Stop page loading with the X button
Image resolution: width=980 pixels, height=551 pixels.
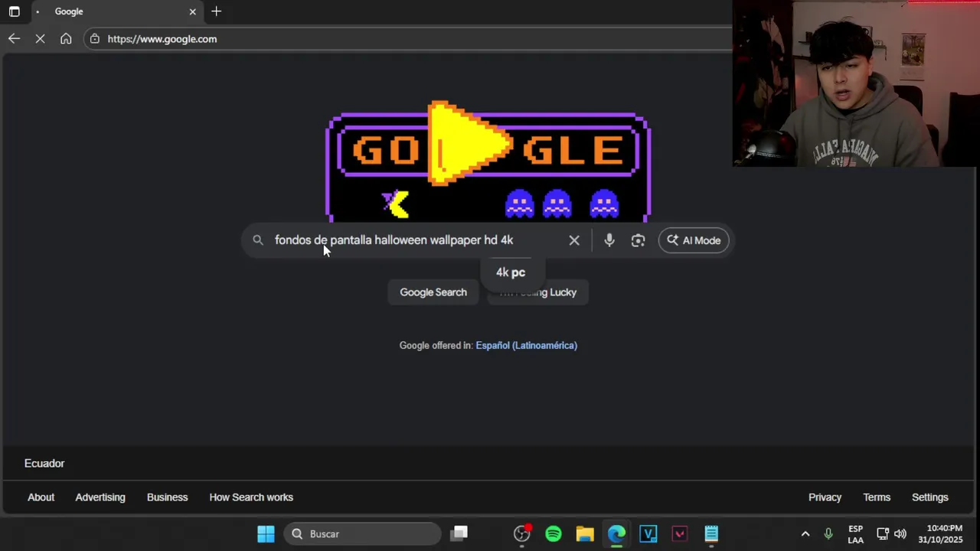[40, 38]
